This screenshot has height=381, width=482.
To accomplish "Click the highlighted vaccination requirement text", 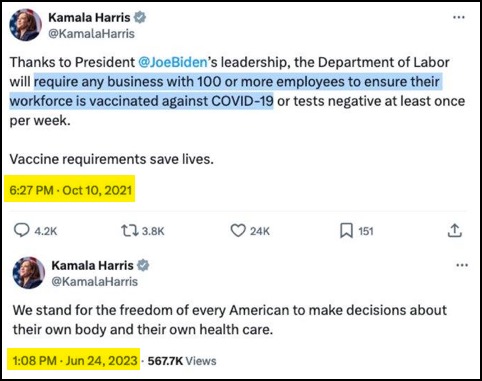I will [x=225, y=91].
